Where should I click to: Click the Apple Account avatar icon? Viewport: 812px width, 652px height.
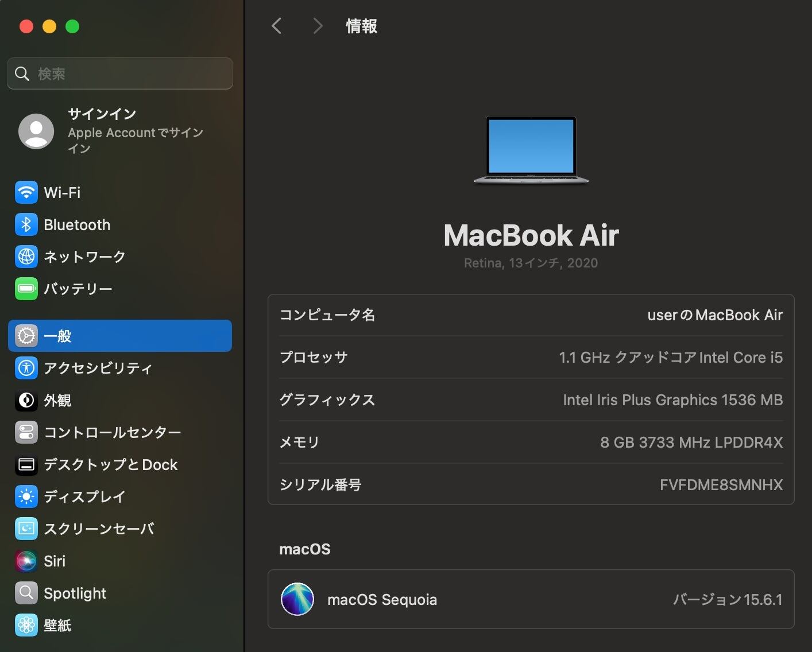pos(36,131)
